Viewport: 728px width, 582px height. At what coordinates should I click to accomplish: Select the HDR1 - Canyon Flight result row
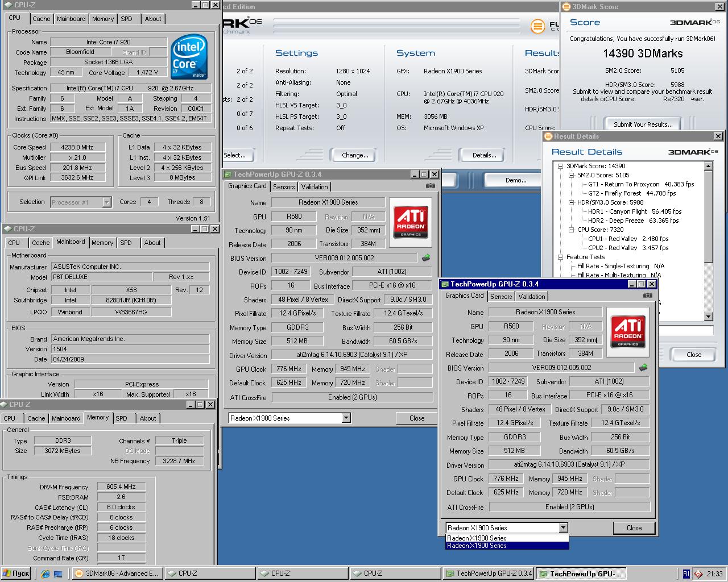point(635,211)
